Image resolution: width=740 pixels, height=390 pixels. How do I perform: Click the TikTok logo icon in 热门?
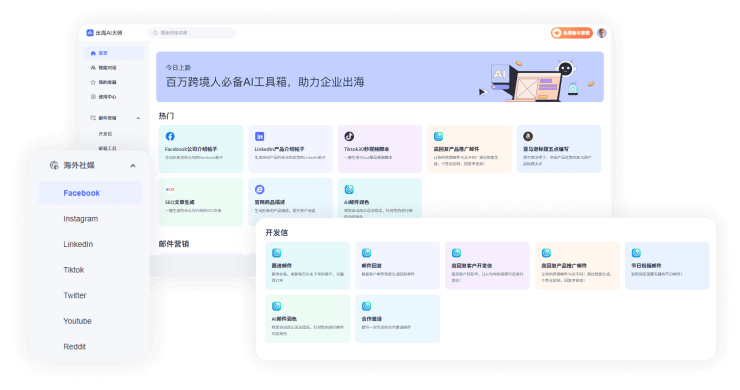click(349, 136)
